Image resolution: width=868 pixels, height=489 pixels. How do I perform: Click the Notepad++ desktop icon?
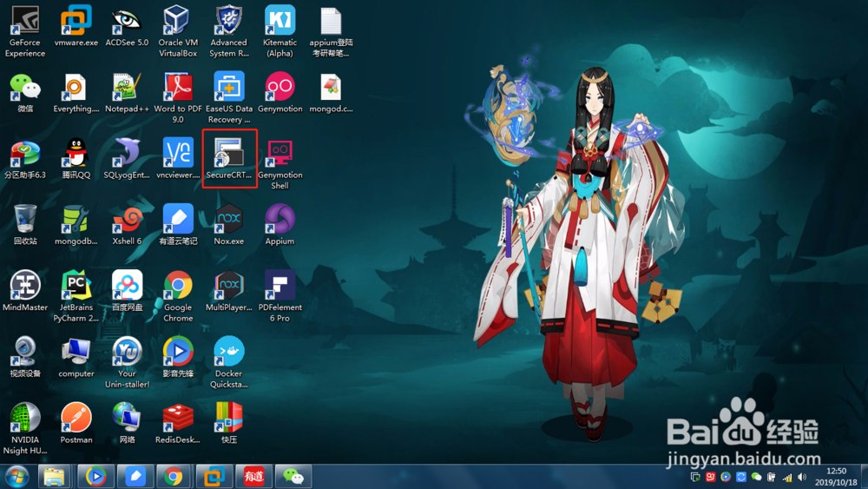point(127,92)
